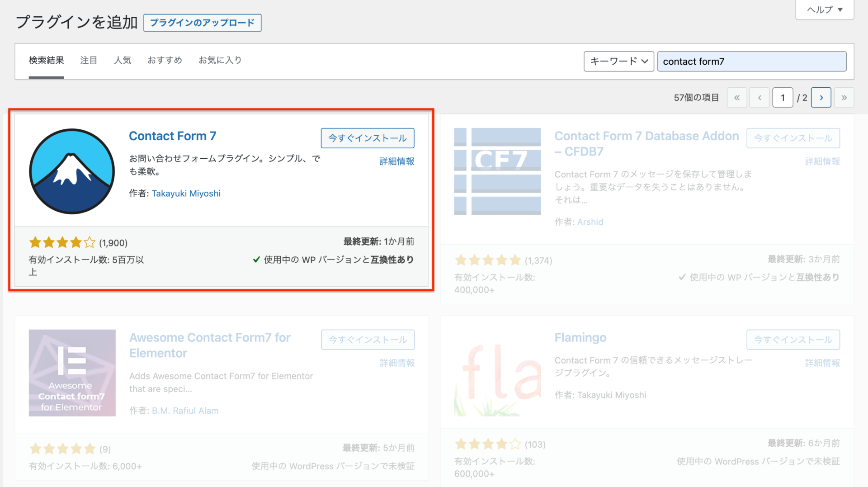The image size is (868, 487).
Task: Click the Awesome Contact Form7 for Elementor icon
Action: [x=72, y=373]
